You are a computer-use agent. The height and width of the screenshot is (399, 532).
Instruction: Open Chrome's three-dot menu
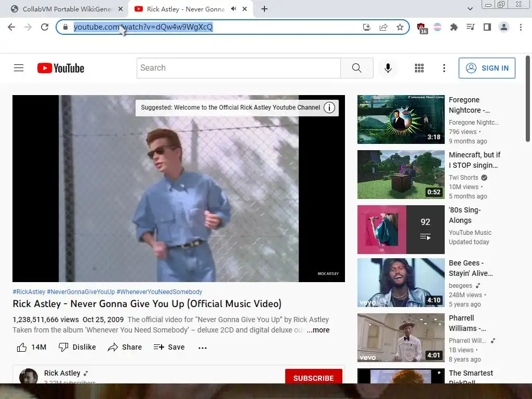(x=521, y=27)
